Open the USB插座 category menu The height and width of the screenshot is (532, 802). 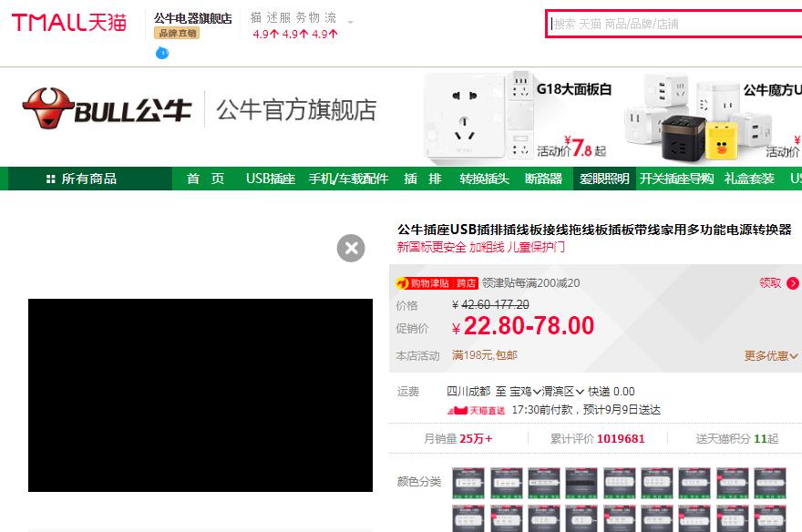pos(271,179)
